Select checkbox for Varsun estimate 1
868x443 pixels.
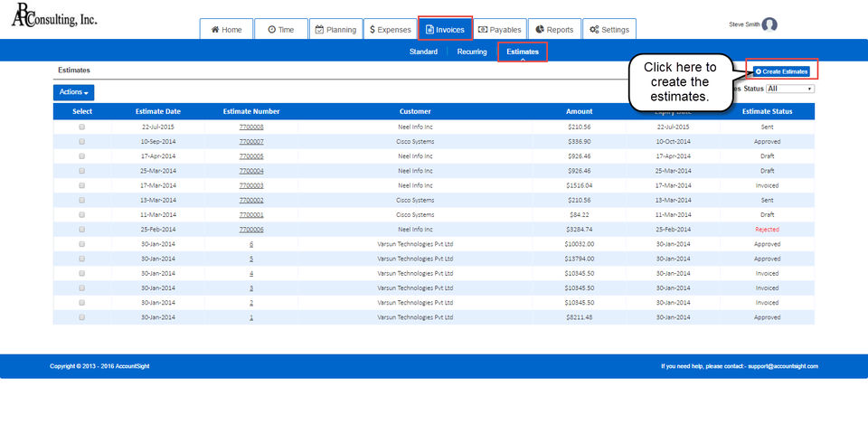(x=82, y=317)
